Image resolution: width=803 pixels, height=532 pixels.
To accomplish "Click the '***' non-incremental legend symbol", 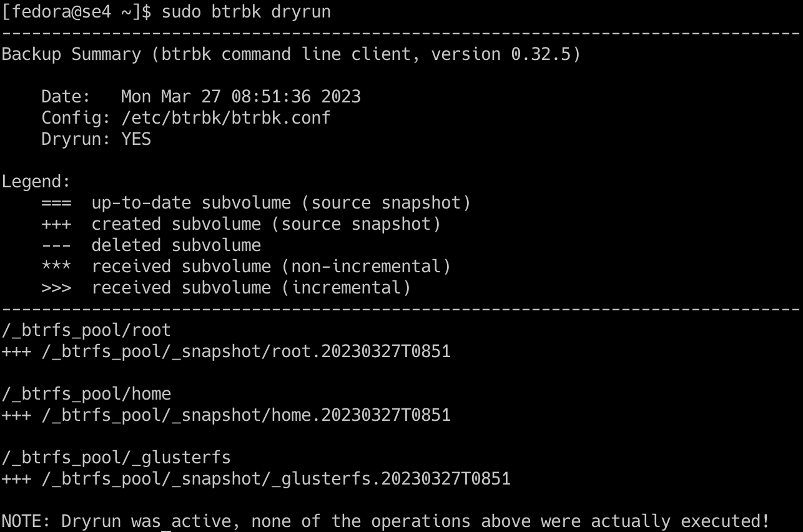I will coord(56,267).
